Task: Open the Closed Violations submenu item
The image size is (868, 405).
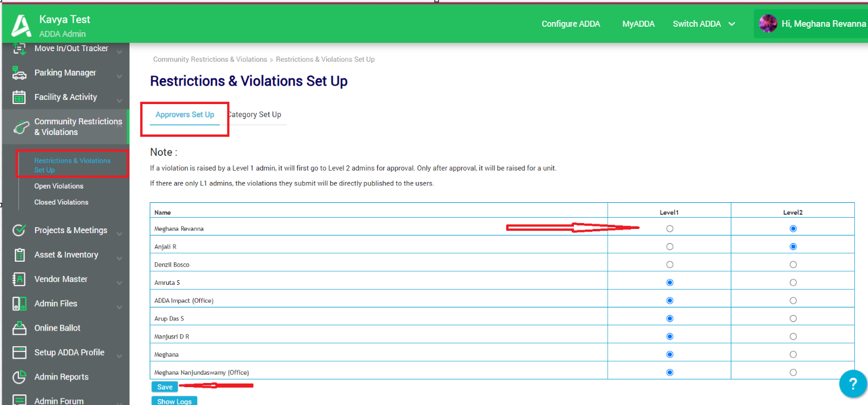Action: coord(61,202)
